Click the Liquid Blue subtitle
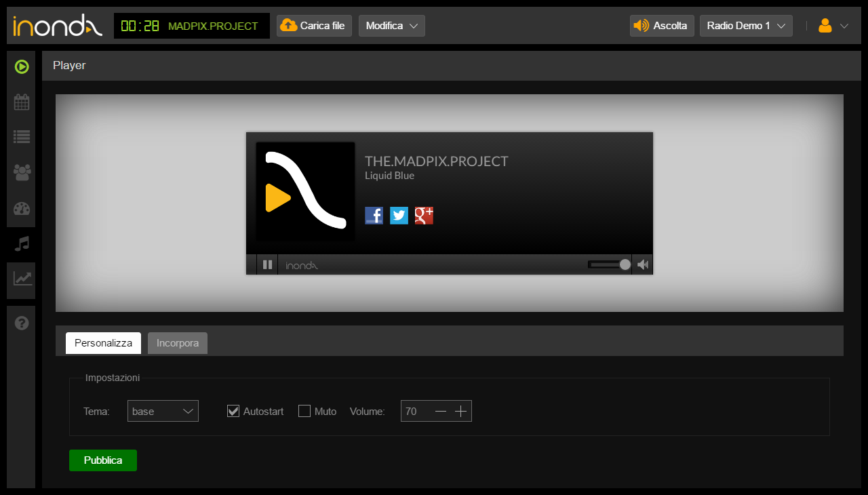868x495 pixels. pos(389,176)
